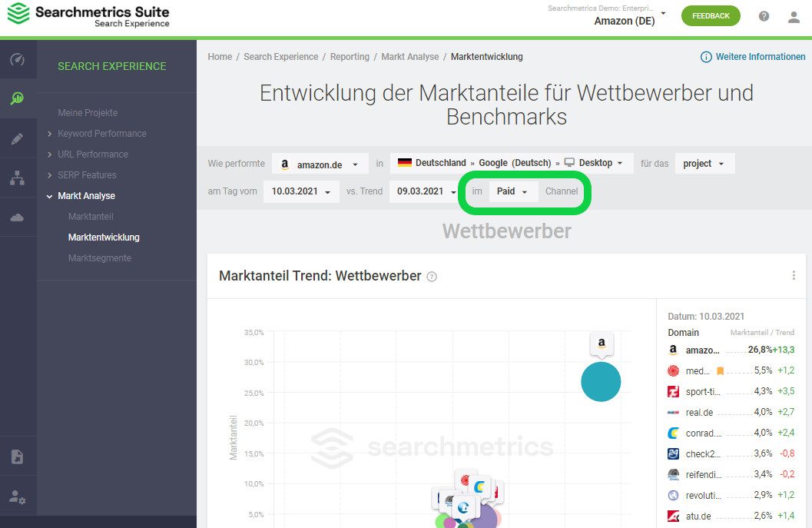Open Meine Projekte in the sidebar
Screen dimensions: 812x528
click(88, 113)
